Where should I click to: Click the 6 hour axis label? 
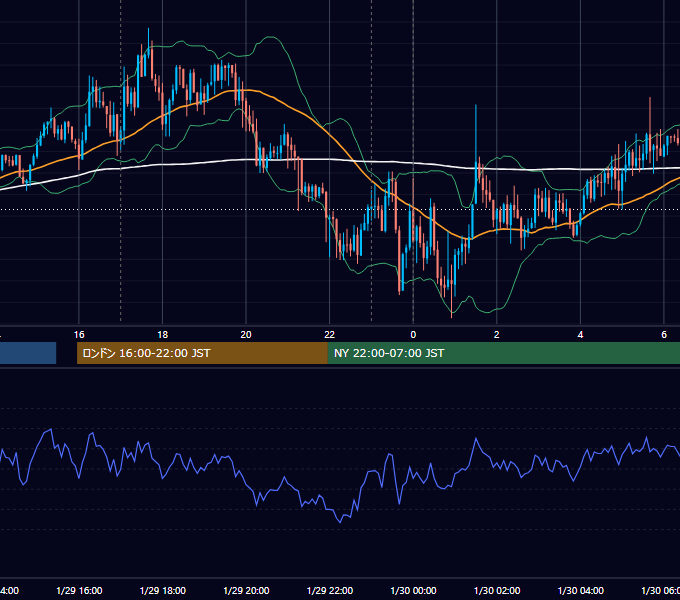(664, 335)
